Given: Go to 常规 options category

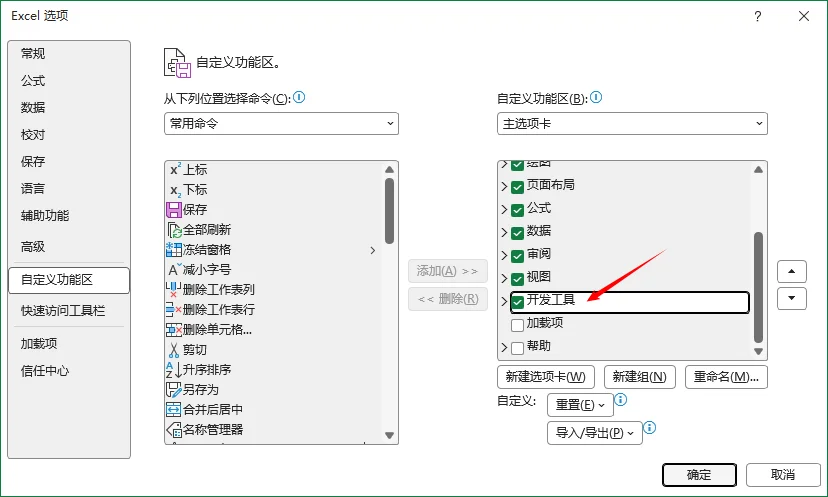Looking at the screenshot, I should (x=33, y=53).
